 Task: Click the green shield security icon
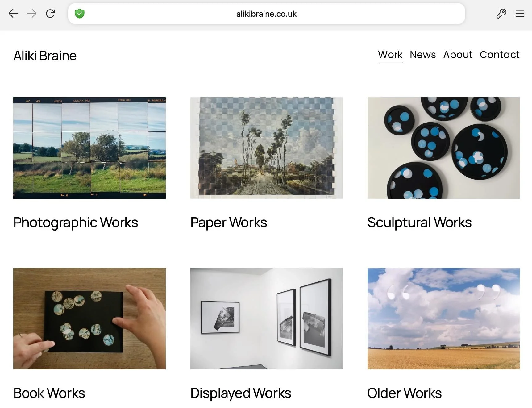click(80, 14)
